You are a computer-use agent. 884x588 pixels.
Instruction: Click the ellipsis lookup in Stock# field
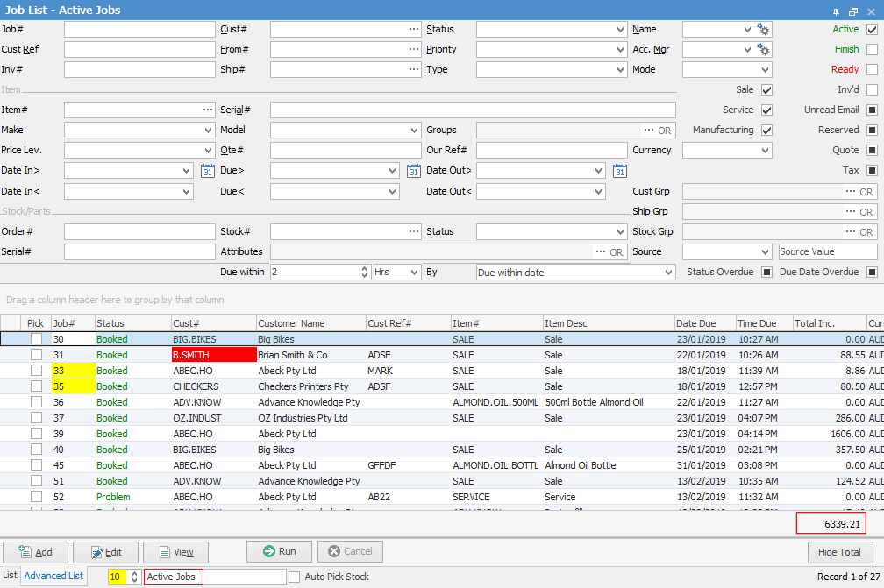tap(413, 232)
